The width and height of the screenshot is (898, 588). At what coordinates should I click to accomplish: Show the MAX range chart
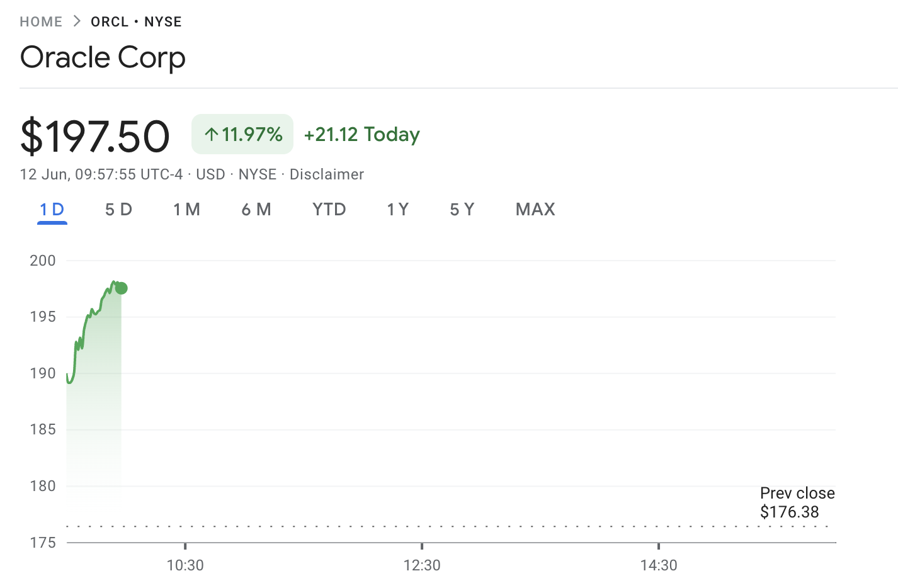click(x=535, y=210)
